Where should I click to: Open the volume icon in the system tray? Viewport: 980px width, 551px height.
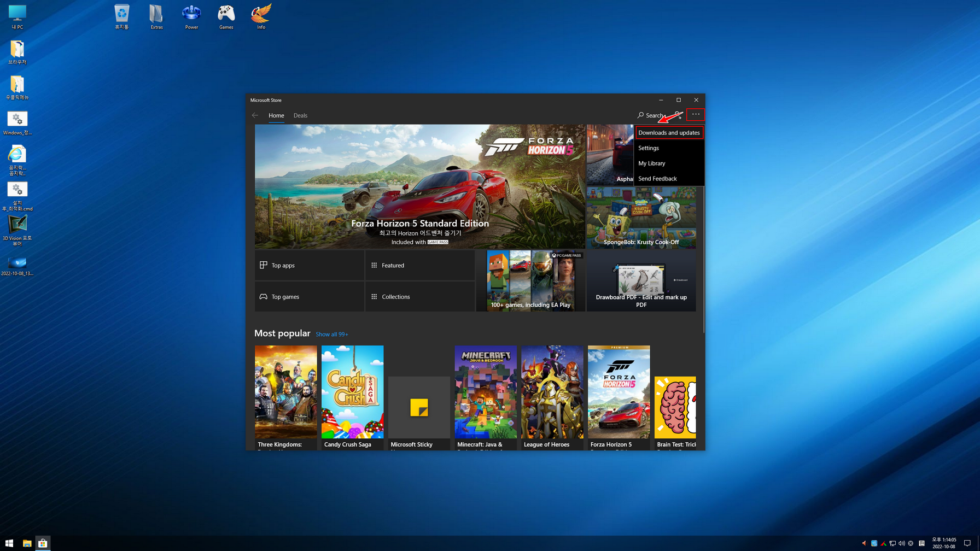coord(901,543)
